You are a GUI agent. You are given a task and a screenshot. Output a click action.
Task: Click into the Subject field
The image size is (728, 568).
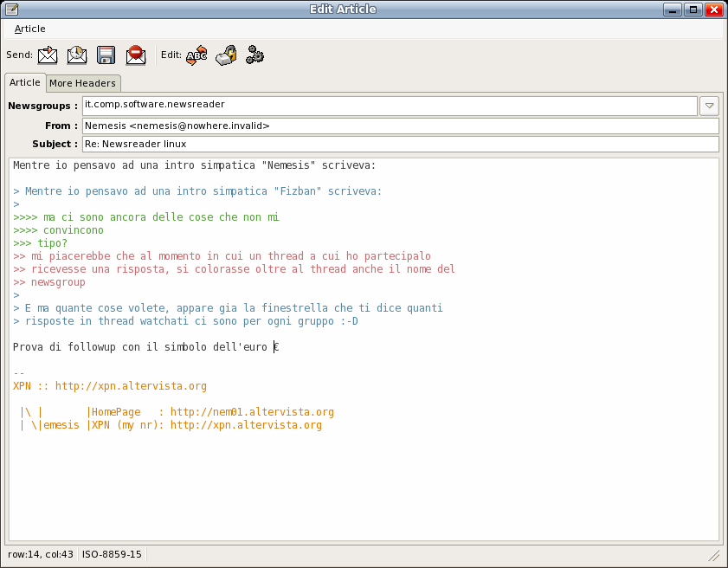coord(400,144)
